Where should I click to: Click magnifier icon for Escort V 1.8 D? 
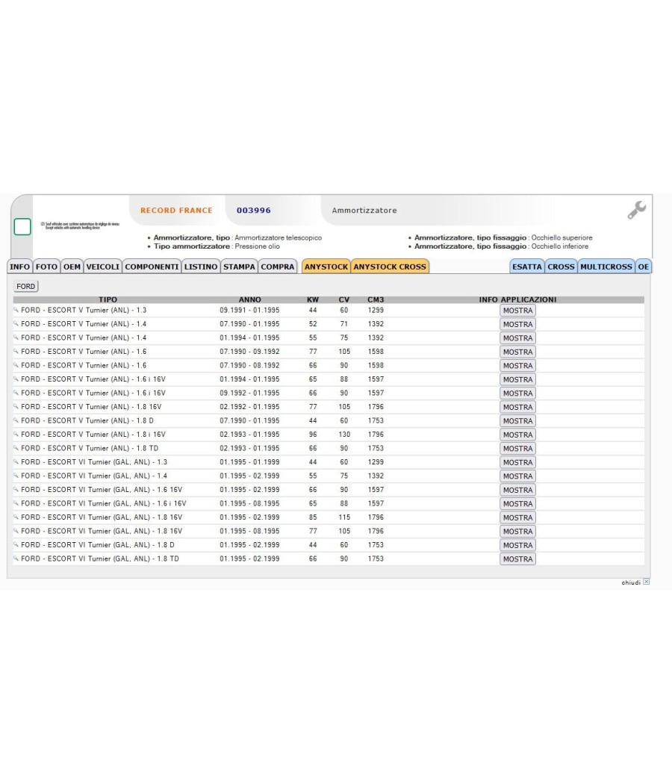coord(16,420)
